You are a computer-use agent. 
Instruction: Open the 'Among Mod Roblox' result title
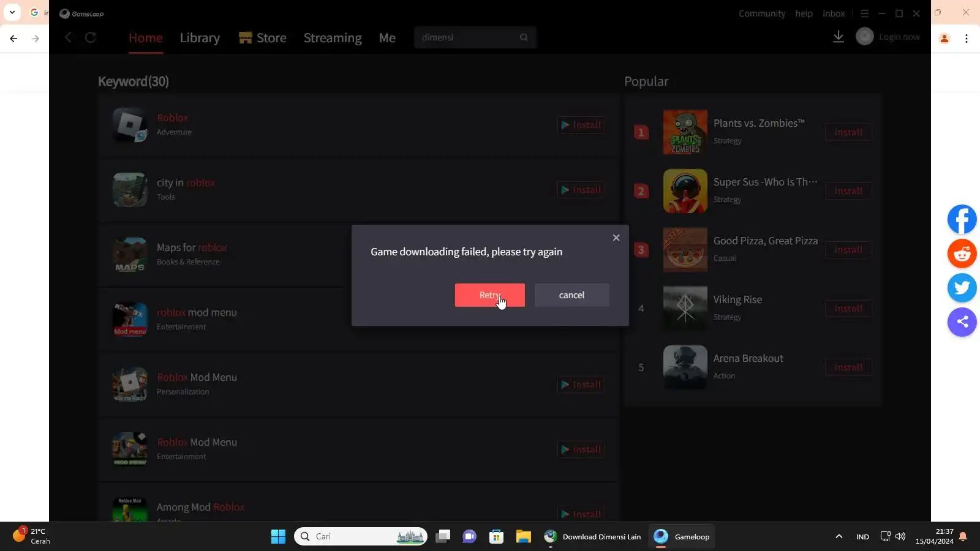(200, 507)
